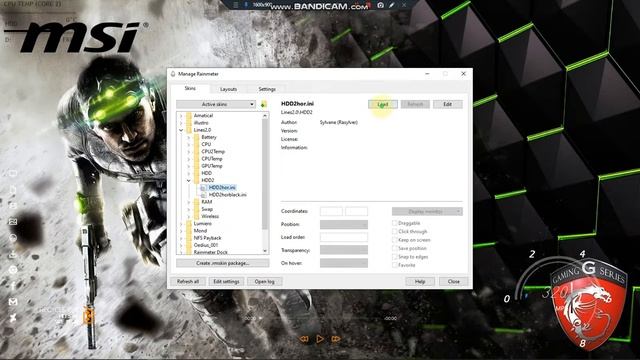Select the Oedius_001 folder label
Screen dimensions: 640x360
(x=206, y=245)
